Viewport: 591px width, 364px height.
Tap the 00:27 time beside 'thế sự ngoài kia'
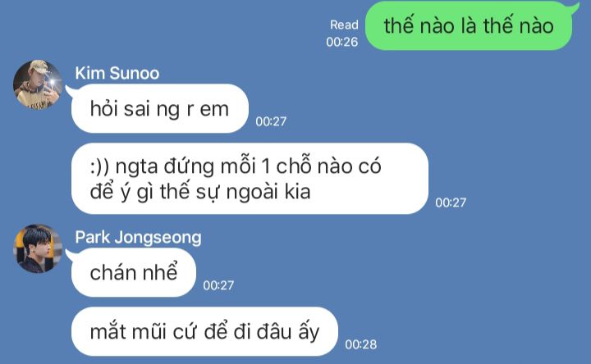(x=451, y=202)
